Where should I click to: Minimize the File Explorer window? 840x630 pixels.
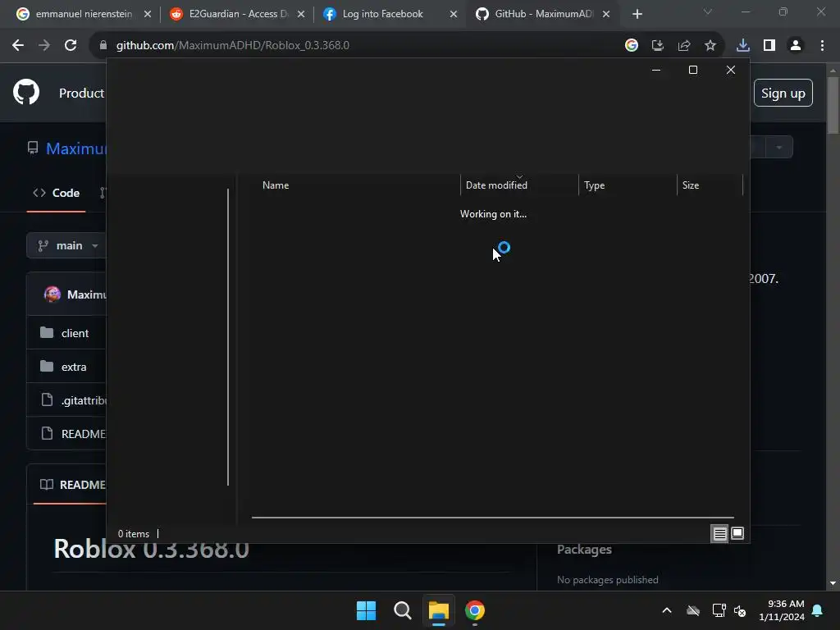656,71
